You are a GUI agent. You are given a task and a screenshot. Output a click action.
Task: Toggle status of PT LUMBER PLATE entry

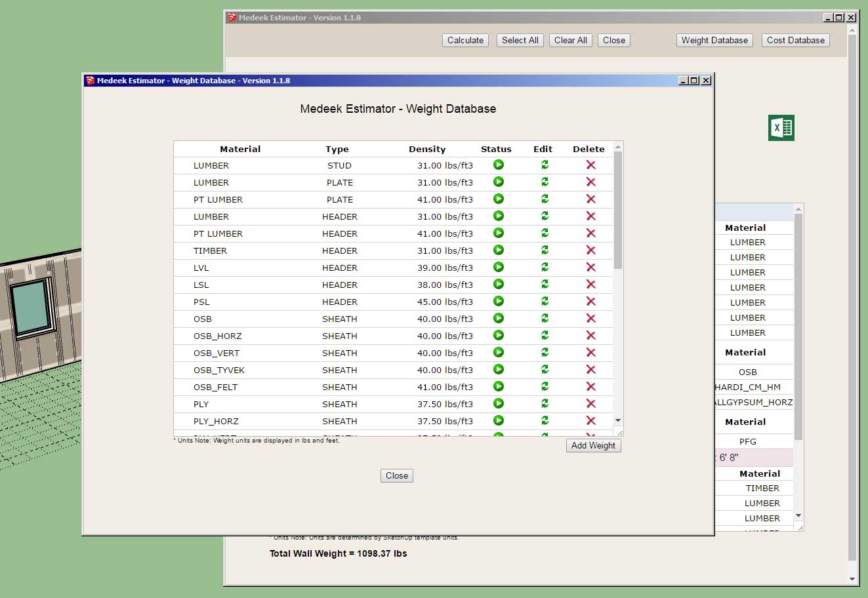(x=499, y=199)
